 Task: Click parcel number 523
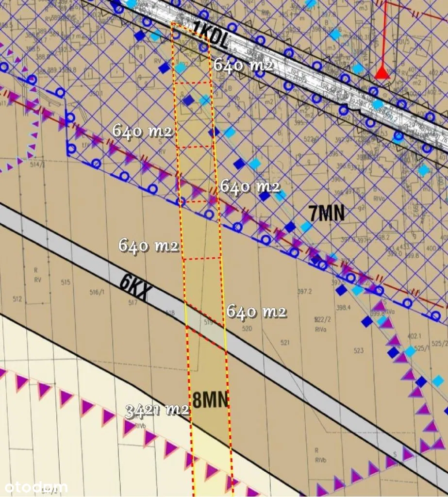pos(359,350)
